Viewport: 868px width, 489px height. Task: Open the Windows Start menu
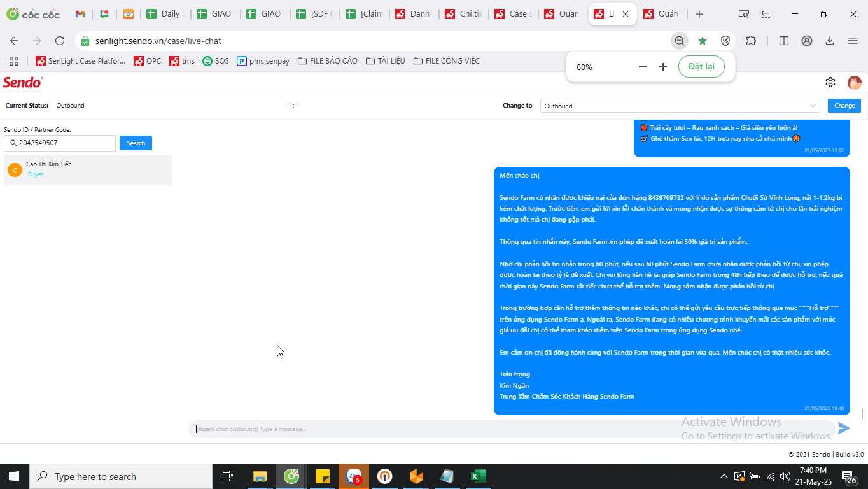click(x=14, y=476)
